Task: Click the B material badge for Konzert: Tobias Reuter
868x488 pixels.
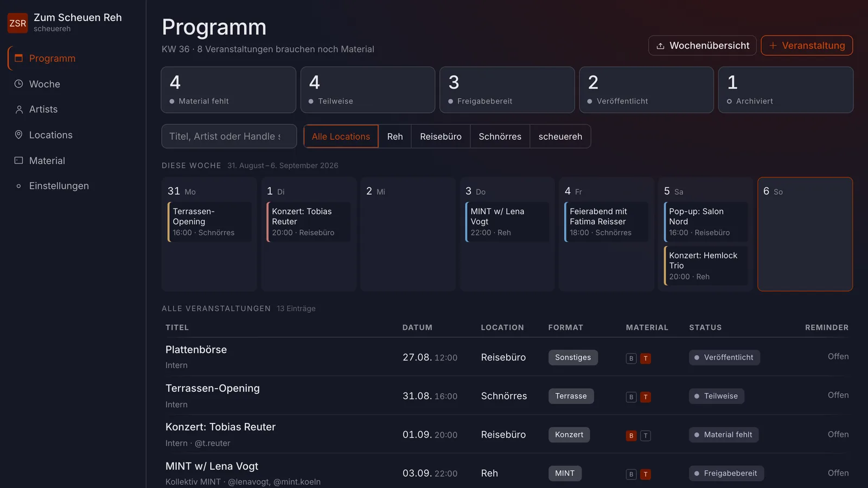Action: [x=631, y=435]
